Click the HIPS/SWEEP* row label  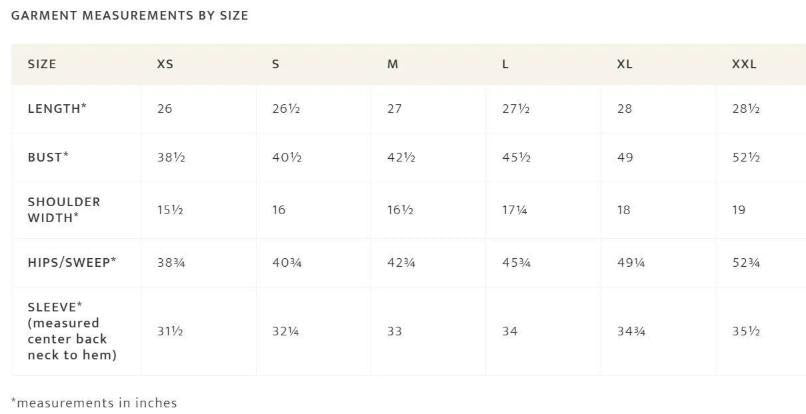click(x=72, y=261)
